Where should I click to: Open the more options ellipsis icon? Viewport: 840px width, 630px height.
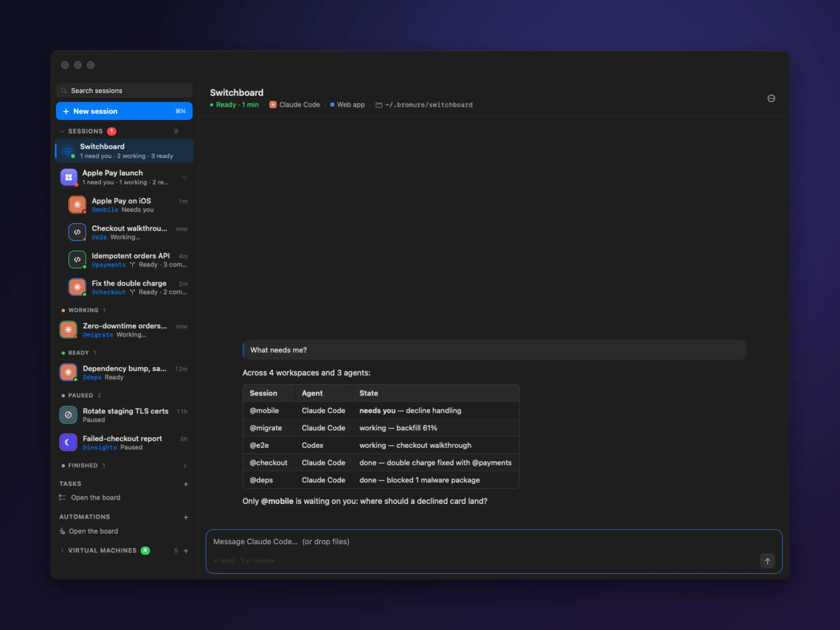point(771,99)
